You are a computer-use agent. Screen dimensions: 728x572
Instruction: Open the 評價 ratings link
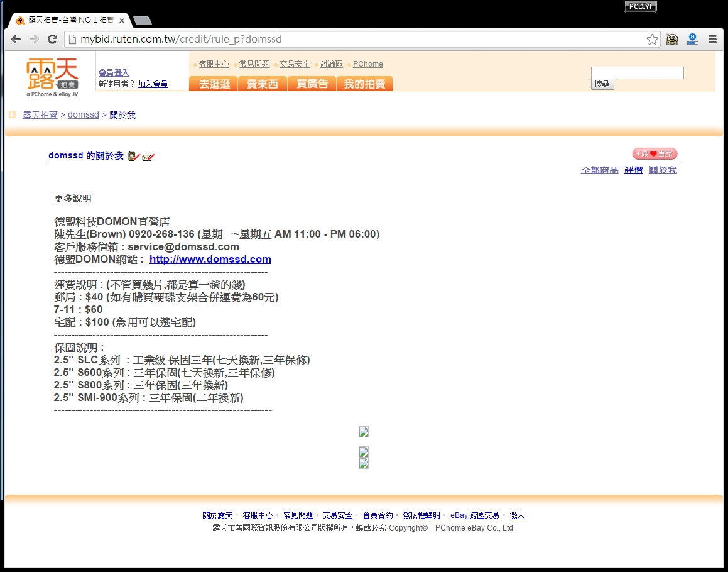pyautogui.click(x=633, y=170)
